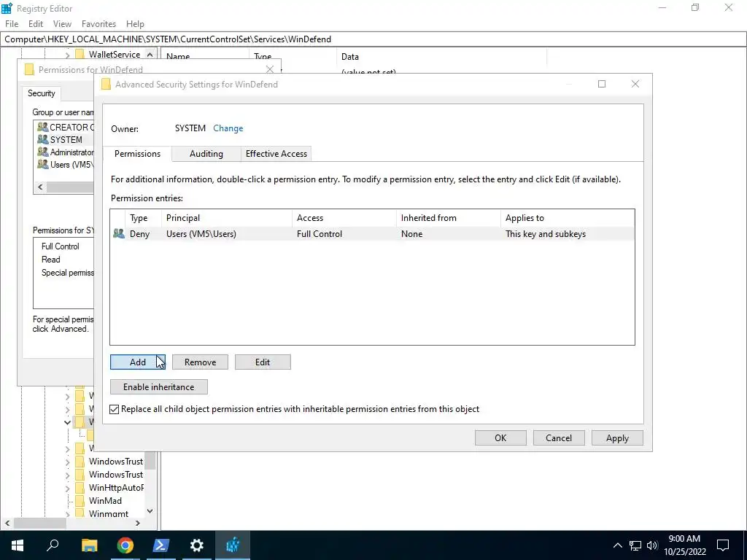Show hidden tray icons chevron
Viewport: 747px width, 560px height.
point(617,545)
